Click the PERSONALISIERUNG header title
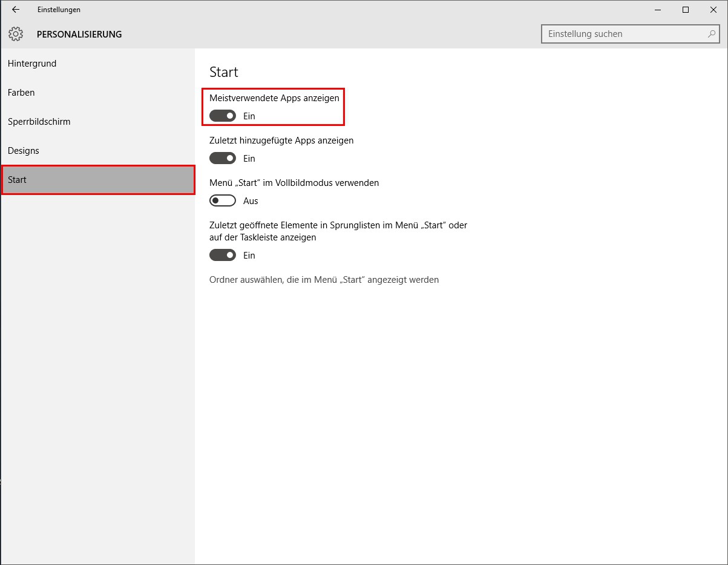 pyautogui.click(x=79, y=35)
